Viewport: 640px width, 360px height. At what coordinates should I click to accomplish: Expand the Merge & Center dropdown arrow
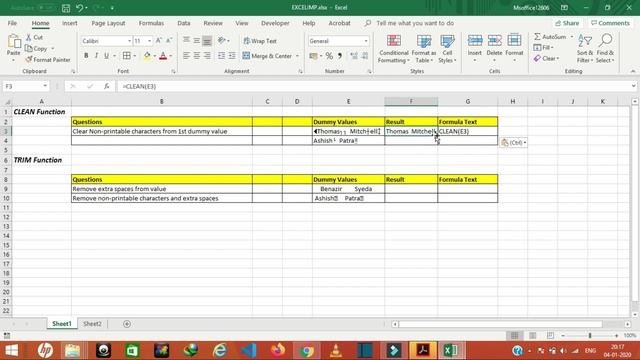[x=297, y=56]
